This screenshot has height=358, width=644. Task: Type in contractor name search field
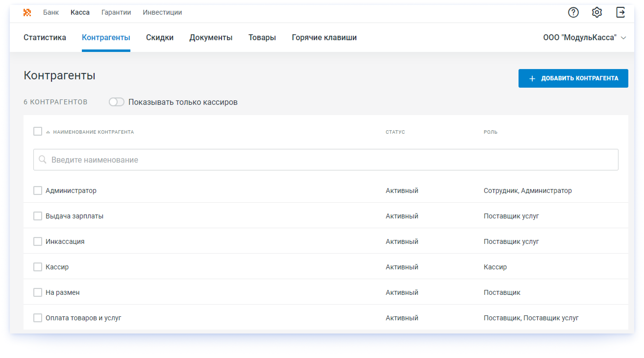click(326, 160)
